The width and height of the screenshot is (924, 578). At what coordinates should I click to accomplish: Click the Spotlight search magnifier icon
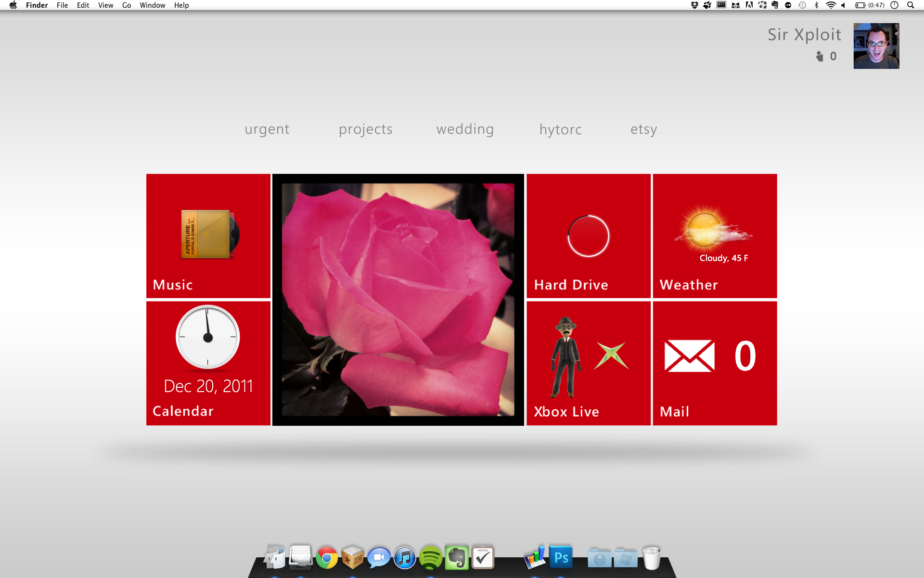pos(911,5)
